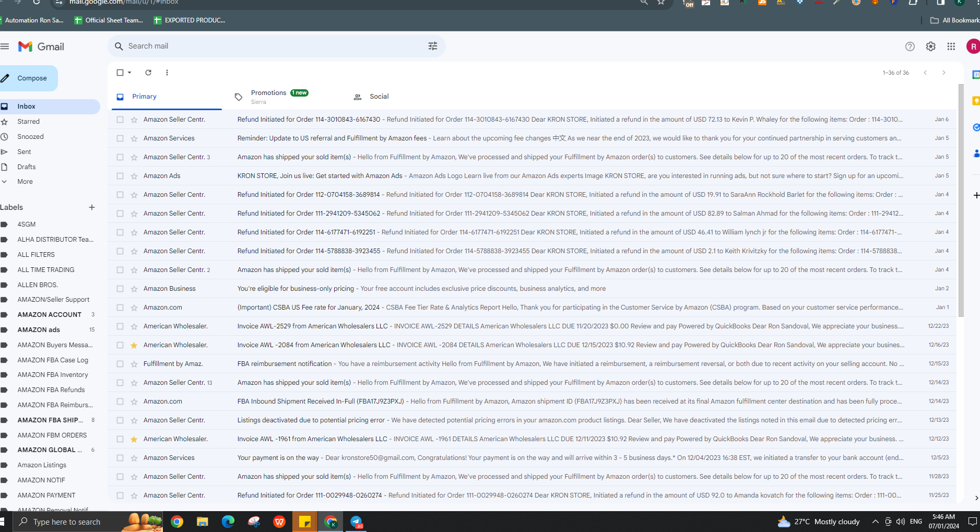Click the Search mail input field
This screenshot has width=980, height=532.
[x=276, y=46]
